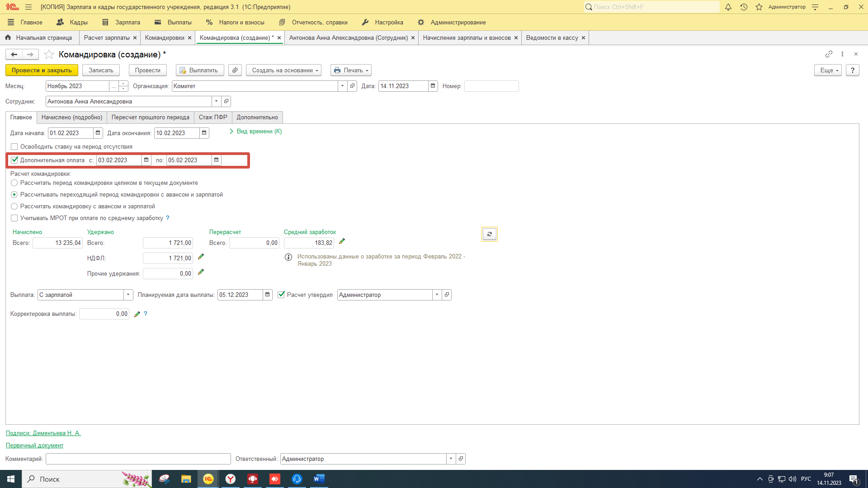
Task: Expand the Организация dropdown list
Action: (342, 86)
